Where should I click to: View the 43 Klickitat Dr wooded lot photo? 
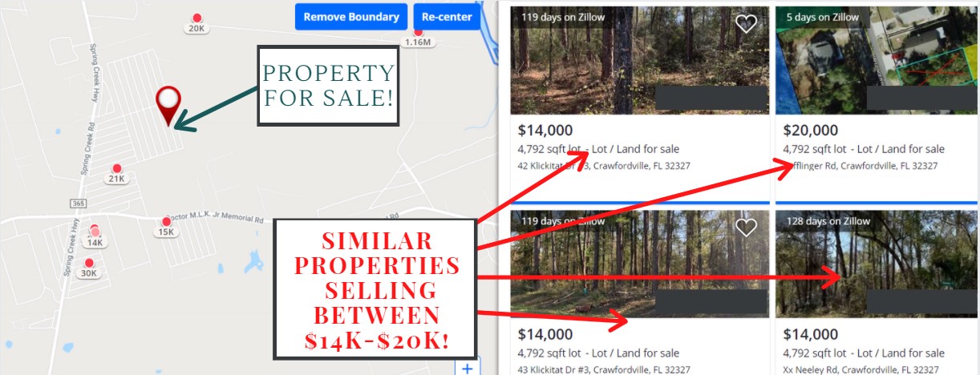(639, 264)
